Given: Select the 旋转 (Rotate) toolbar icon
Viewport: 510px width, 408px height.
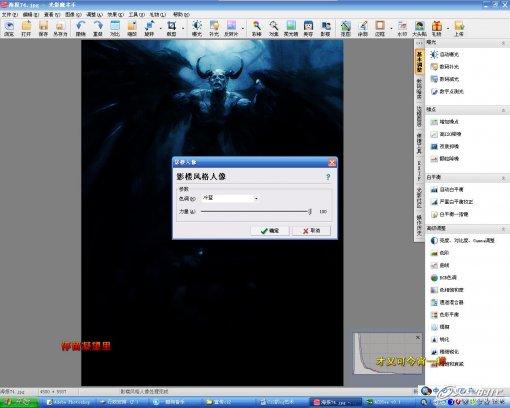Looking at the screenshot, I should [149, 28].
